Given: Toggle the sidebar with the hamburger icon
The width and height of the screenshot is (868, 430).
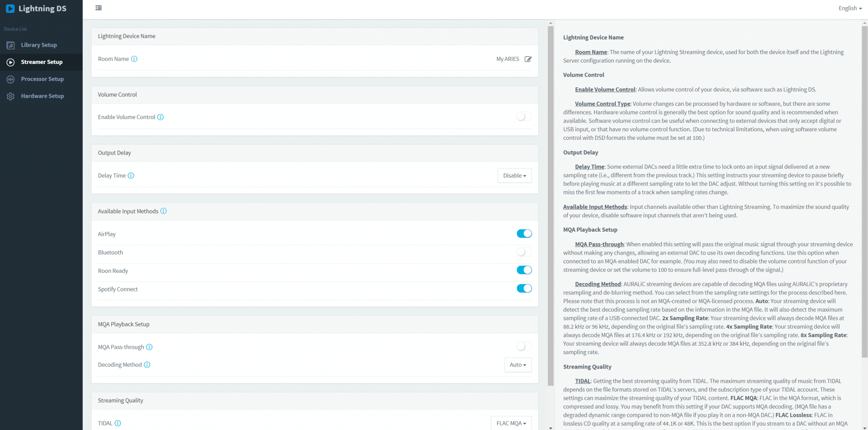Looking at the screenshot, I should 99,8.
